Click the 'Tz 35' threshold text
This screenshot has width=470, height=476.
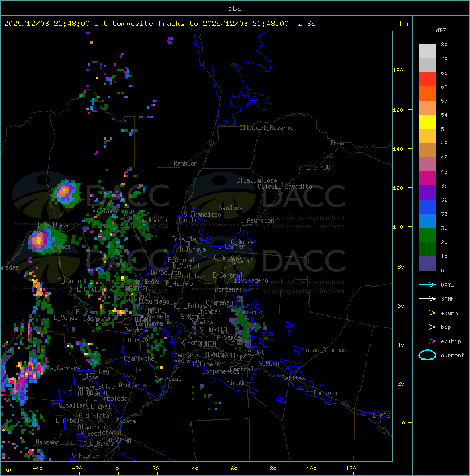point(304,24)
